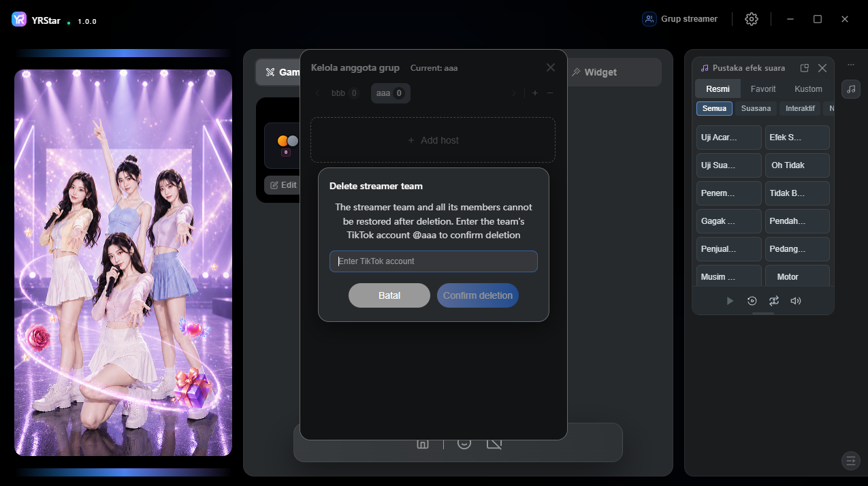Viewport: 868px width, 486px height.
Task: Select the aaa team tab
Action: click(x=391, y=93)
